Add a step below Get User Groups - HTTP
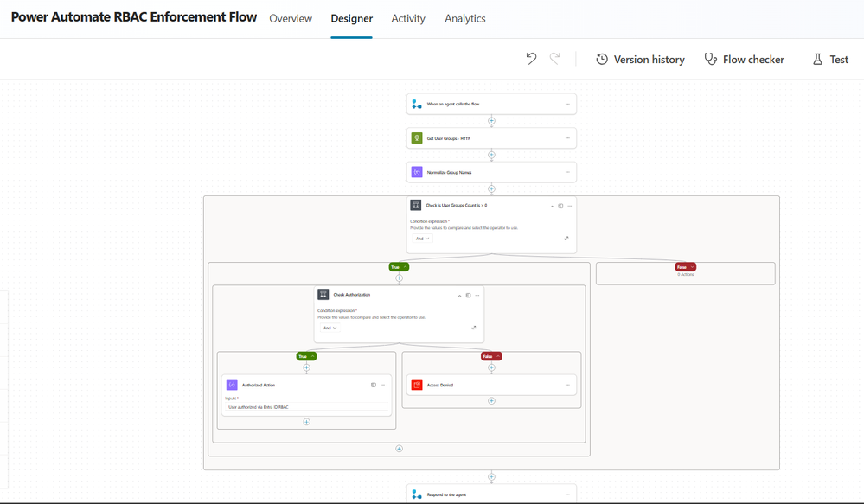 click(491, 156)
